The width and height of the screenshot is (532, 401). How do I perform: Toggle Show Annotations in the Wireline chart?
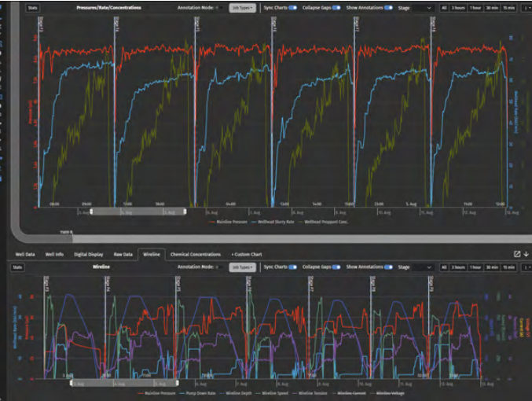388,267
